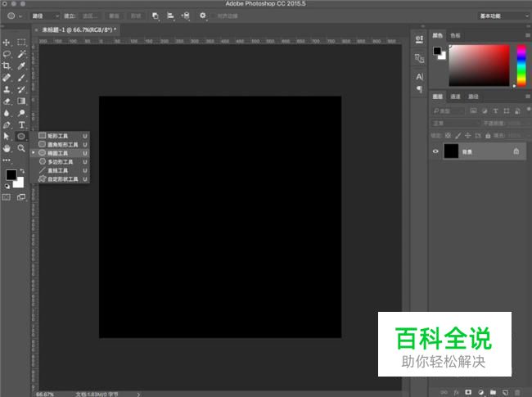Choose 自定形状工具 from the flyout menu
This screenshot has height=397, width=532.
click(x=61, y=178)
